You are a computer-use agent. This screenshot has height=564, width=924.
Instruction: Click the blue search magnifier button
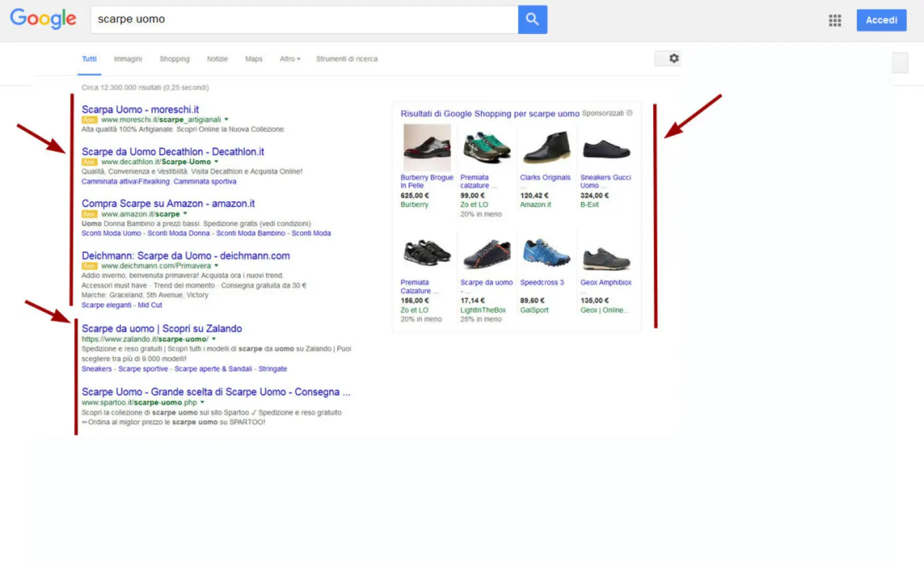(x=532, y=20)
